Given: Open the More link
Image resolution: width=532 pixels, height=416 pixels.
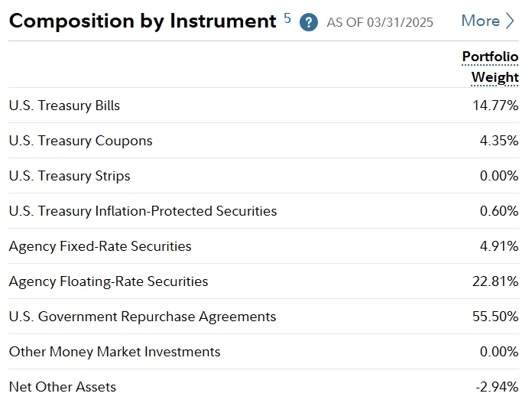Looking at the screenshot, I should (480, 21).
